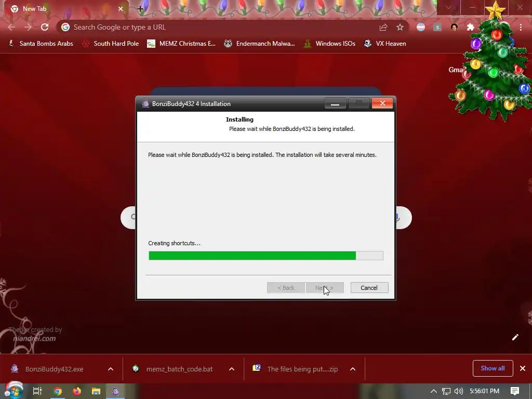Viewport: 532px width, 399px height.
Task: Select the BonziBuddy installer taskbar icon
Action: point(116,391)
